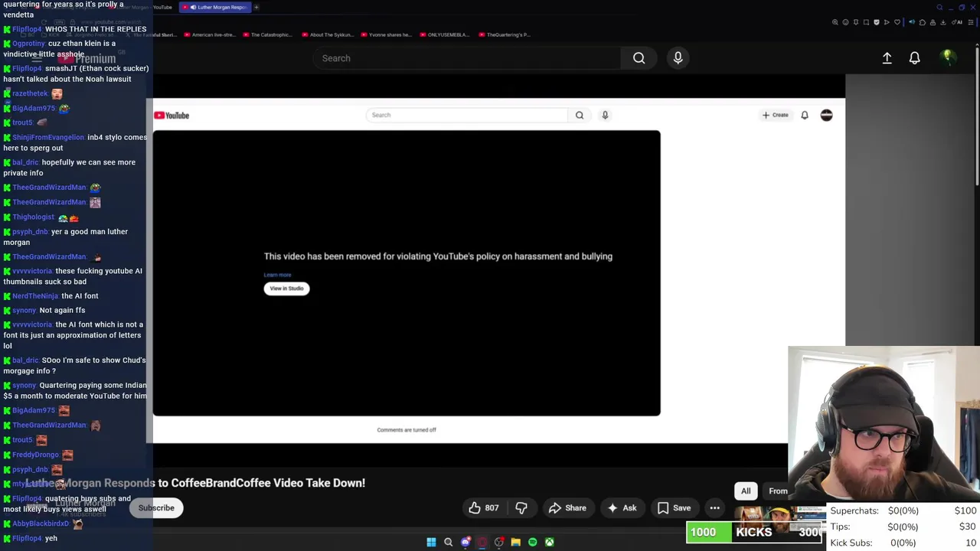
Task: Click the YouTube search magnifier button
Action: click(x=639, y=58)
